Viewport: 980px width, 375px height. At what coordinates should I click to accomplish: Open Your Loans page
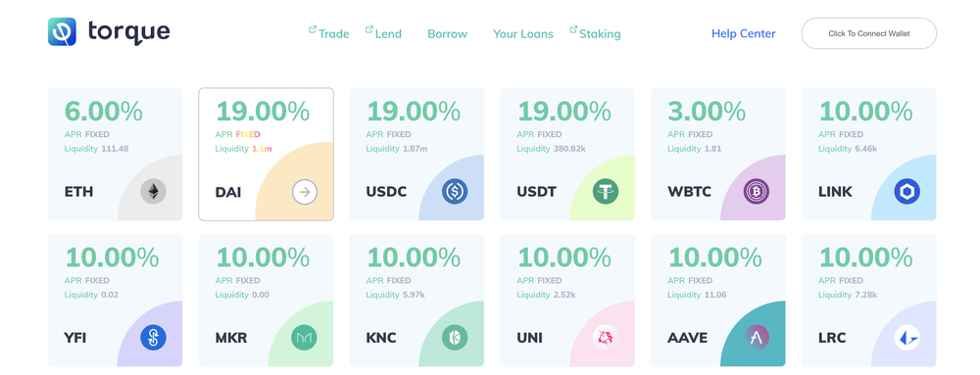tap(523, 33)
